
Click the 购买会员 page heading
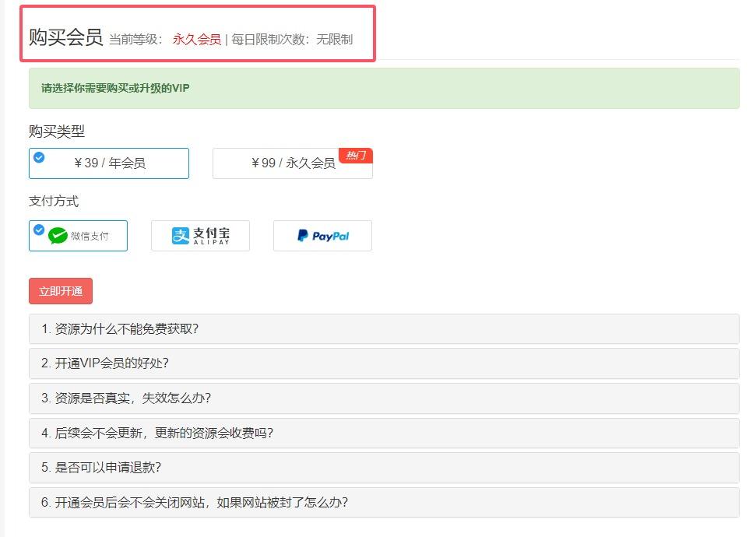[66, 37]
